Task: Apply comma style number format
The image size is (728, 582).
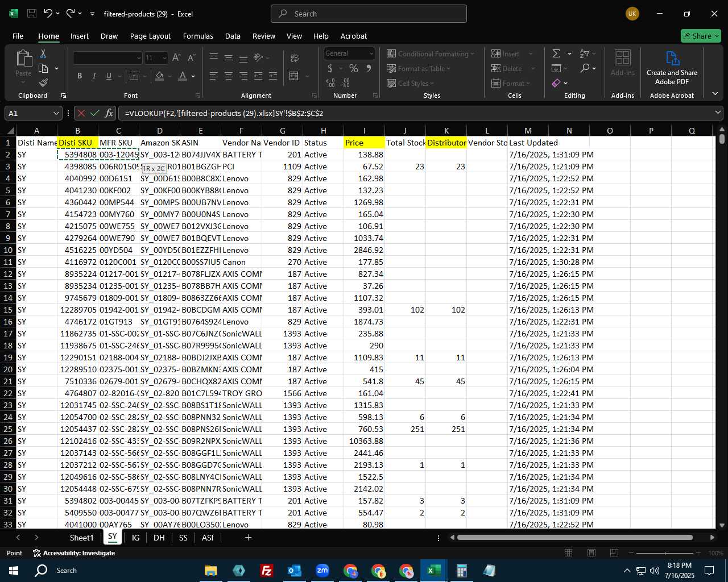Action: click(x=369, y=68)
